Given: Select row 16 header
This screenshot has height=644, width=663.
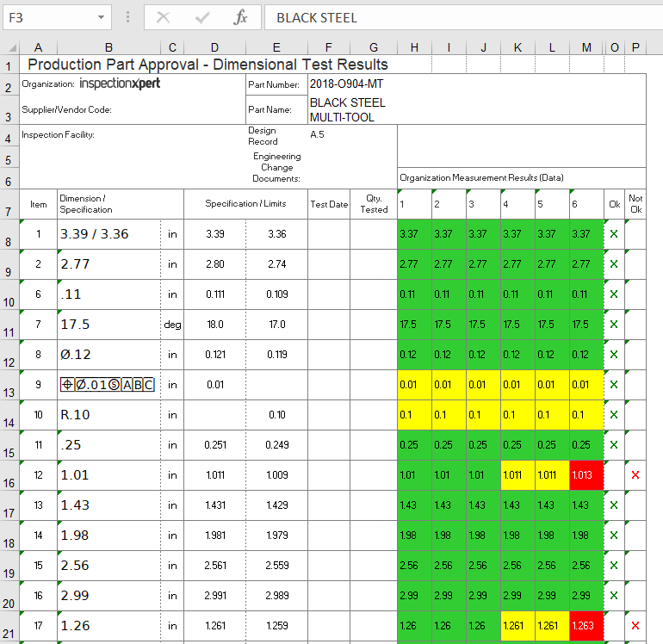Looking at the screenshot, I should pos(9,484).
